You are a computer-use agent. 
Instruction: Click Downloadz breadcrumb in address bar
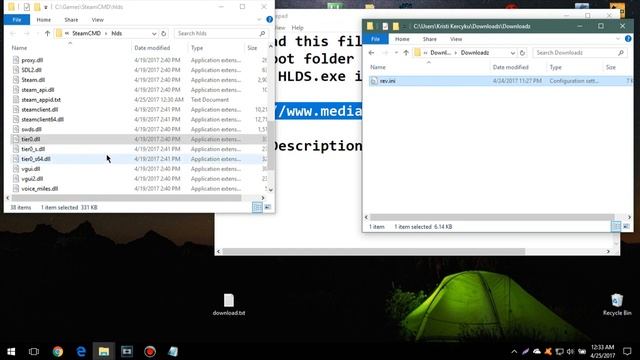474,53
